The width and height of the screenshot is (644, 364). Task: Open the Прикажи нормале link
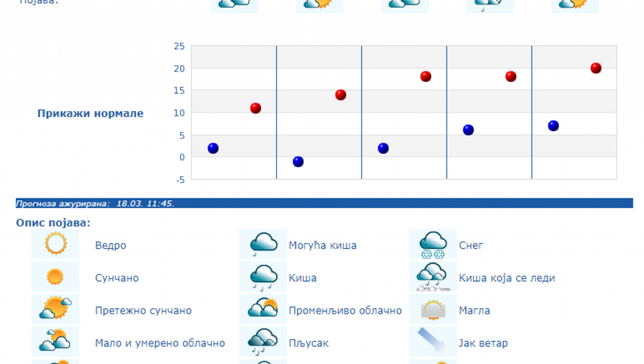[x=90, y=113]
